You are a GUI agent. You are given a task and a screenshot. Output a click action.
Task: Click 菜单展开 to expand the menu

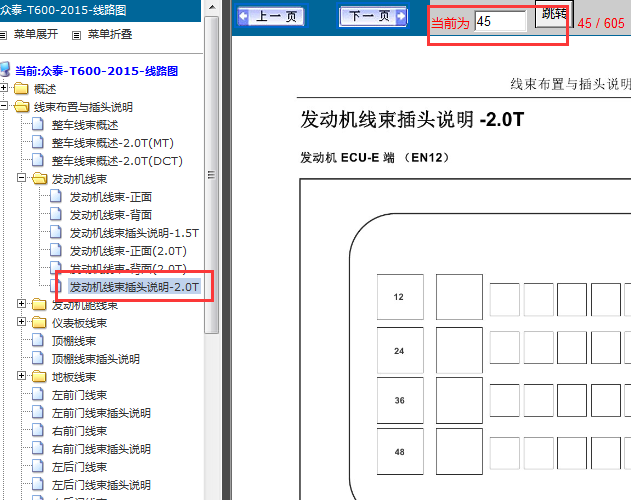[36, 34]
